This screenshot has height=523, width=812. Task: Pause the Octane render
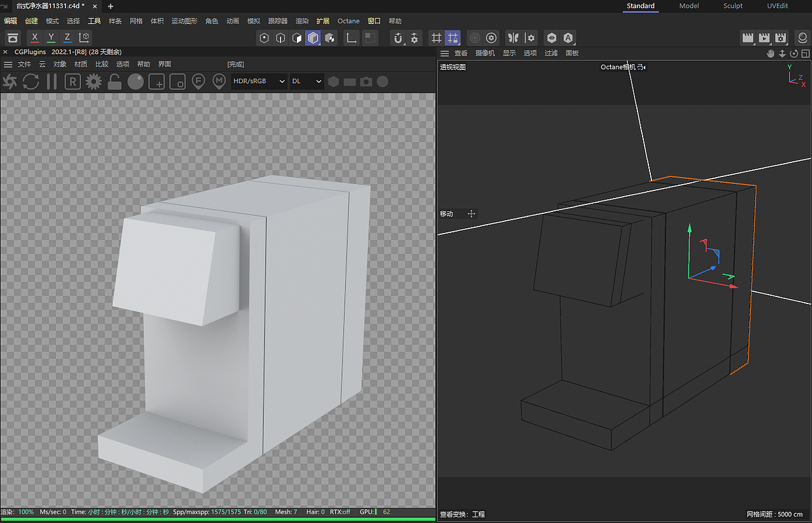tap(52, 81)
